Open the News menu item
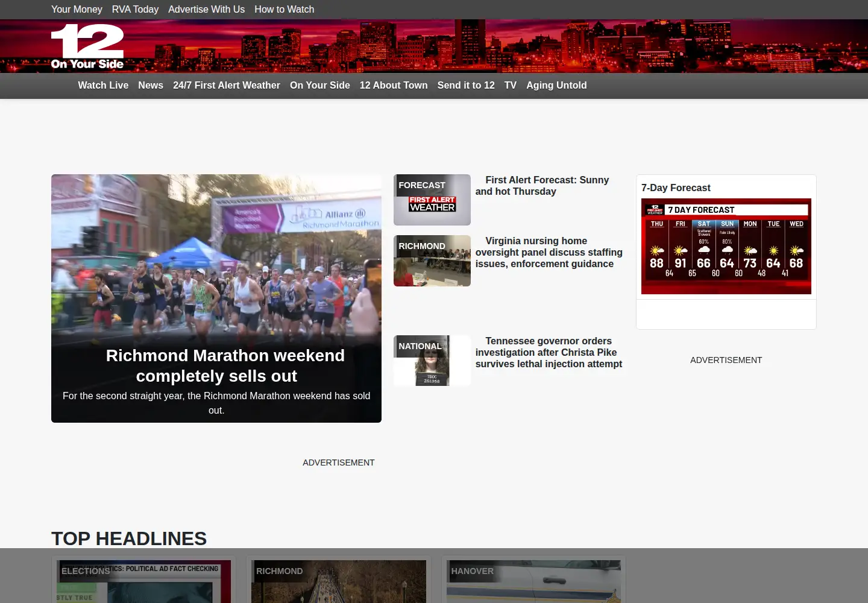The height and width of the screenshot is (603, 868). [151, 85]
